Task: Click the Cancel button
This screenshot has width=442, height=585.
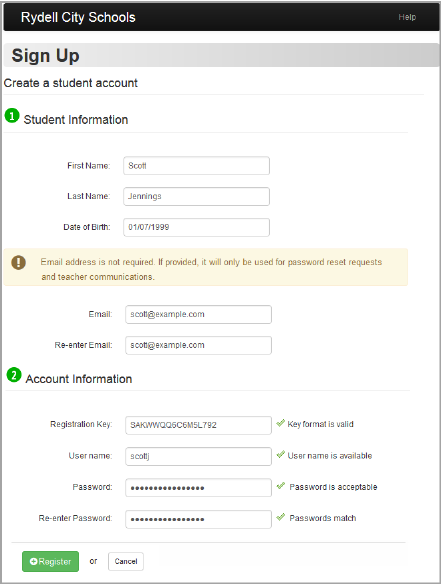Action: (126, 561)
